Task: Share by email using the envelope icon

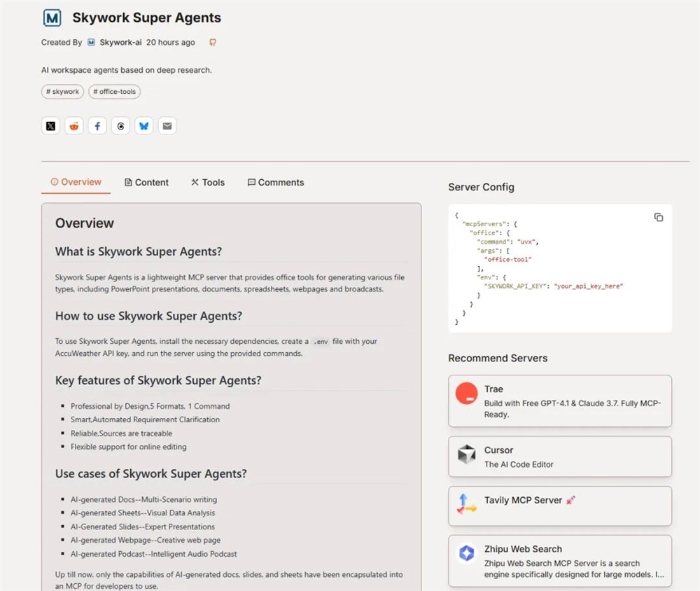Action: click(x=167, y=126)
